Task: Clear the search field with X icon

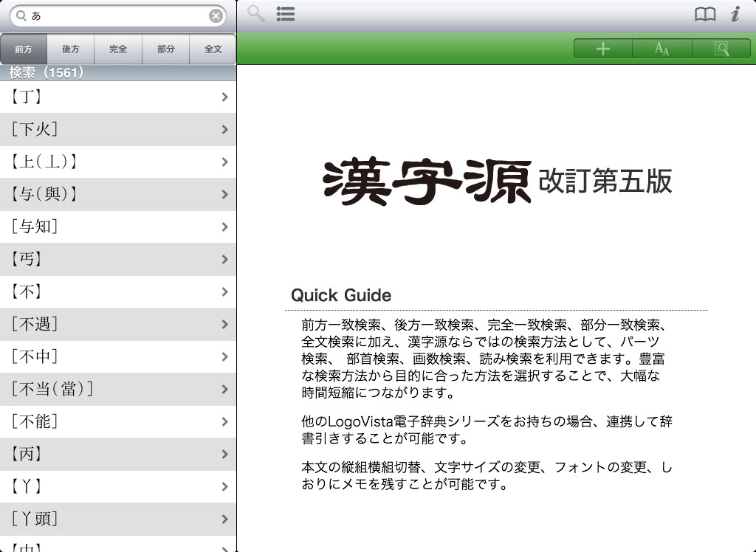Action: pyautogui.click(x=216, y=15)
